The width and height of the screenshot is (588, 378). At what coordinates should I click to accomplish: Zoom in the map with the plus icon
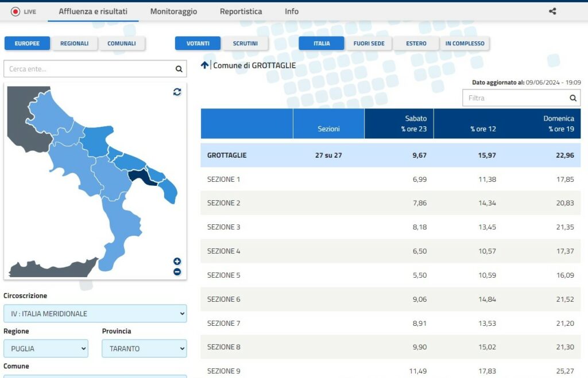click(x=177, y=261)
